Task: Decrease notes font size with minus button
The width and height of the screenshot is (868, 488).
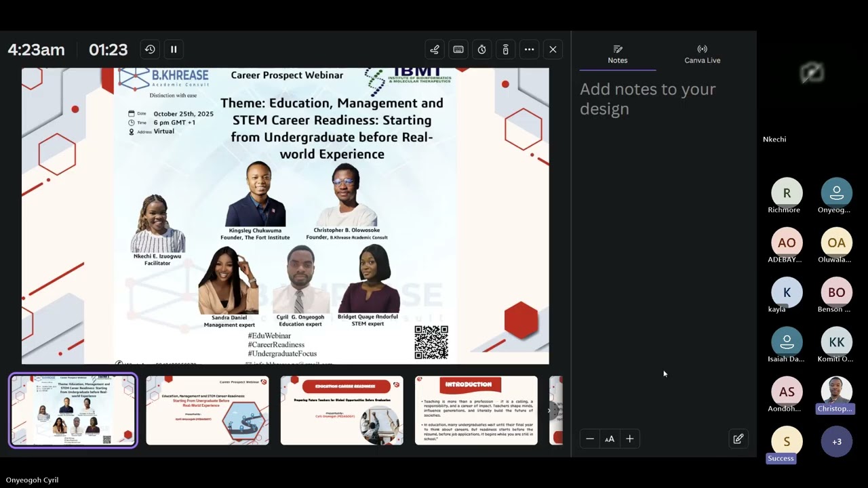Action: 590,439
